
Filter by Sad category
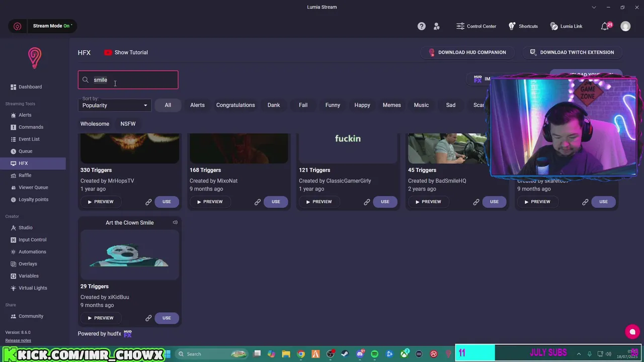click(451, 105)
